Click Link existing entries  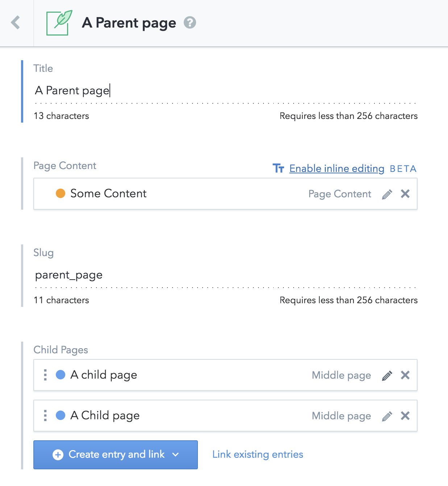258,454
